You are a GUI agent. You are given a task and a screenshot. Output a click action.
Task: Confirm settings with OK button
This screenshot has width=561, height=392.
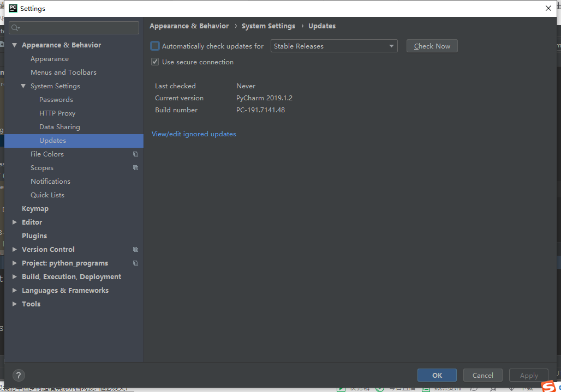tap(437, 375)
